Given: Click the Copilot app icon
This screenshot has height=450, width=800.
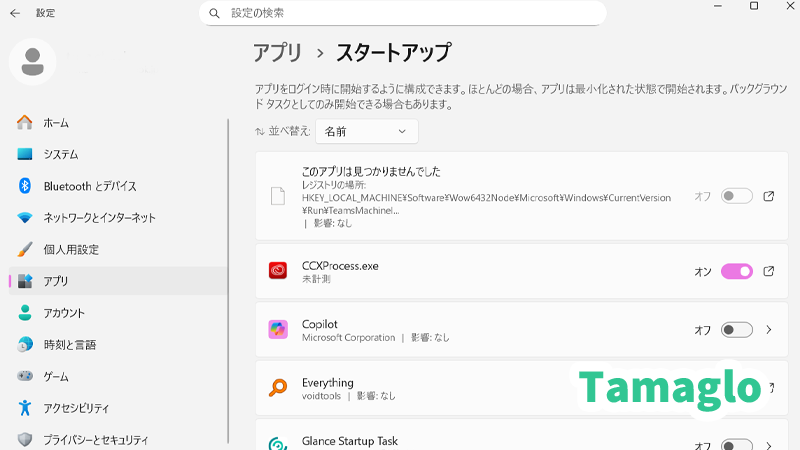Looking at the screenshot, I should tap(278, 330).
